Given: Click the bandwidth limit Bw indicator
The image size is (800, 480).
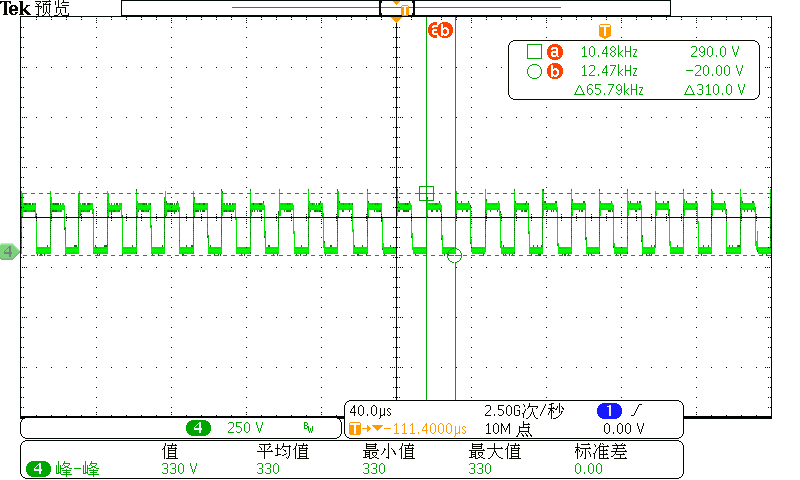Looking at the screenshot, I should click(308, 427).
